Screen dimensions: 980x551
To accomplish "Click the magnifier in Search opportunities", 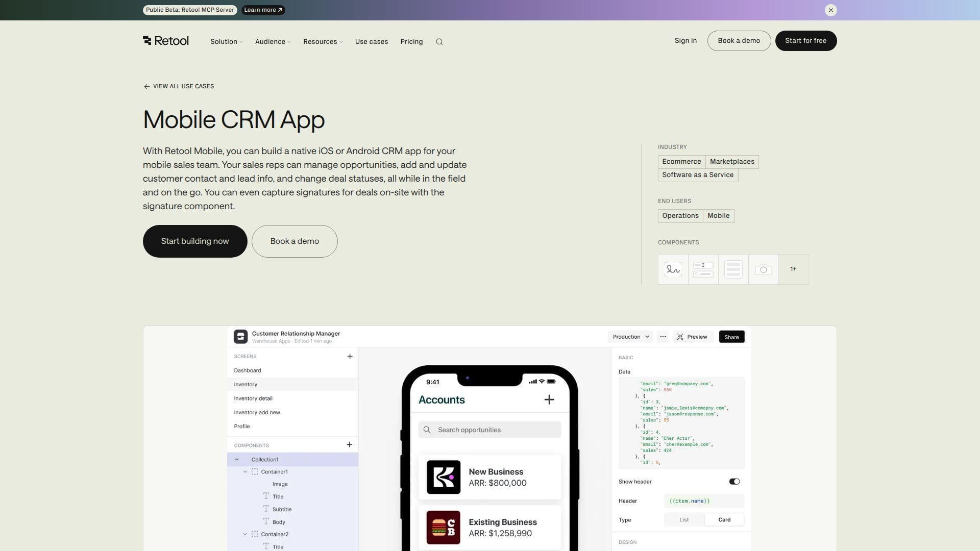I will click(427, 430).
